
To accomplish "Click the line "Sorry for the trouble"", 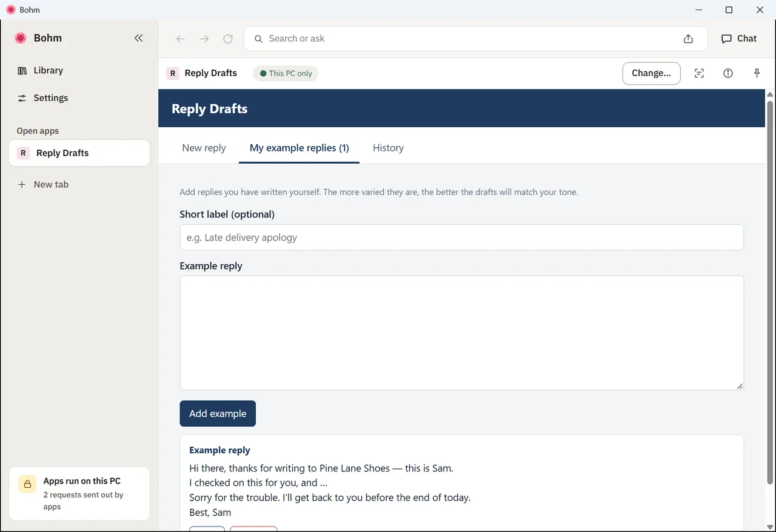I will [x=330, y=497].
